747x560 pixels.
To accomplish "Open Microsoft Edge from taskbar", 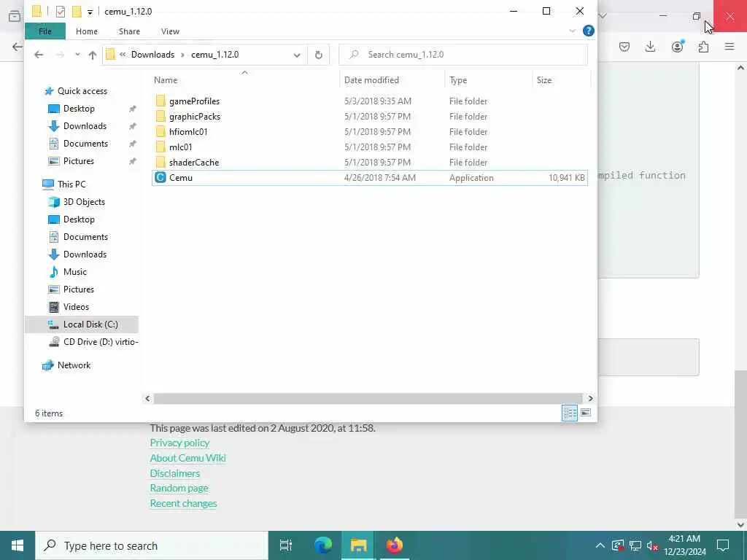I will tap(322, 545).
